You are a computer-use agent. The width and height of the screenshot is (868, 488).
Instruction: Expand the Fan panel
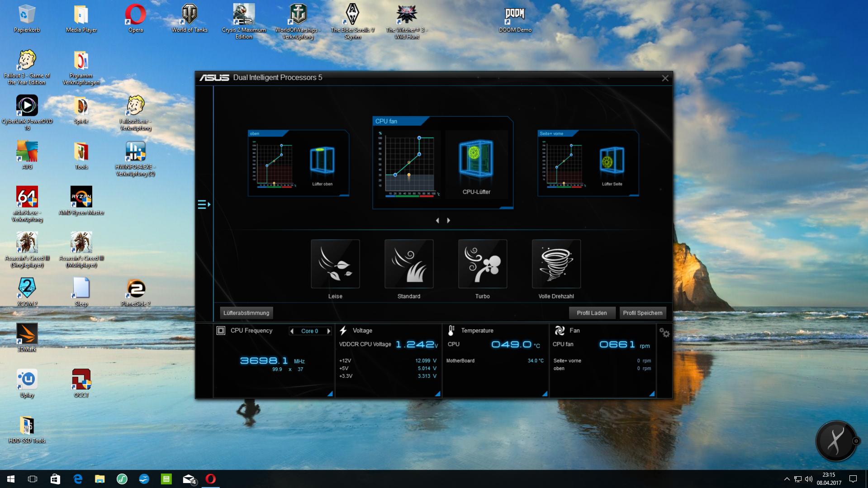coord(652,394)
